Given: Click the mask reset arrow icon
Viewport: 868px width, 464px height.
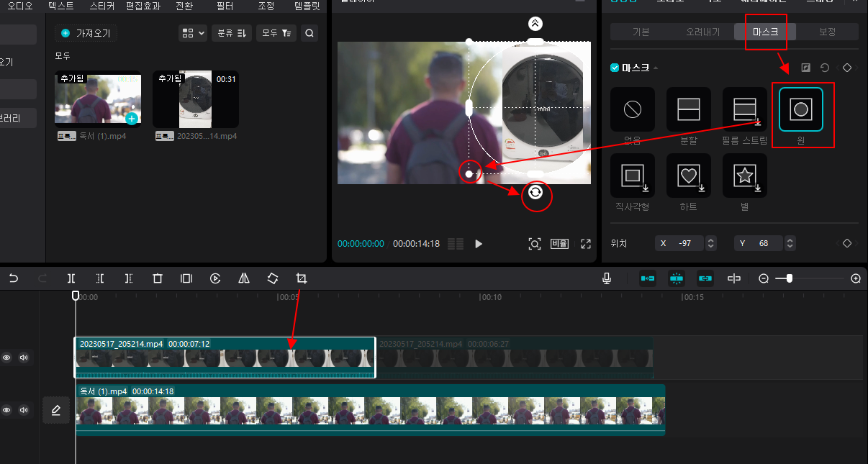Looking at the screenshot, I should point(825,68).
